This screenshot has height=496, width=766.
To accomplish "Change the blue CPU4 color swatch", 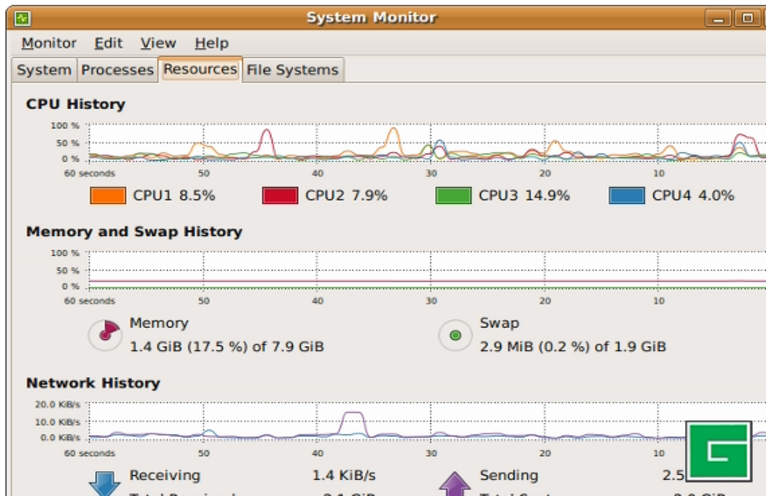I will [627, 196].
